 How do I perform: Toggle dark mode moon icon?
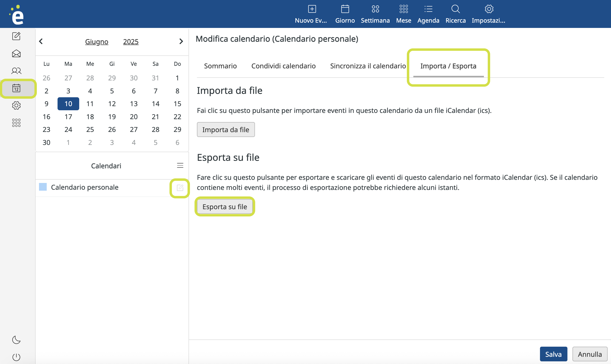pyautogui.click(x=16, y=340)
